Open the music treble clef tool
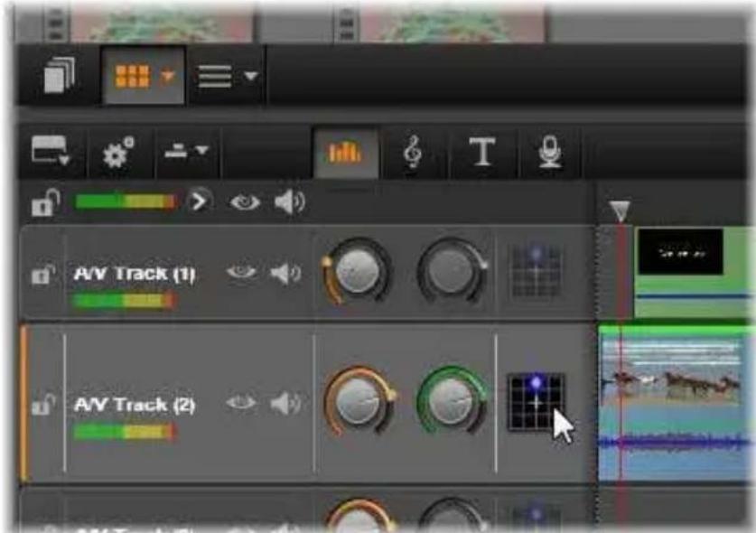 point(413,152)
